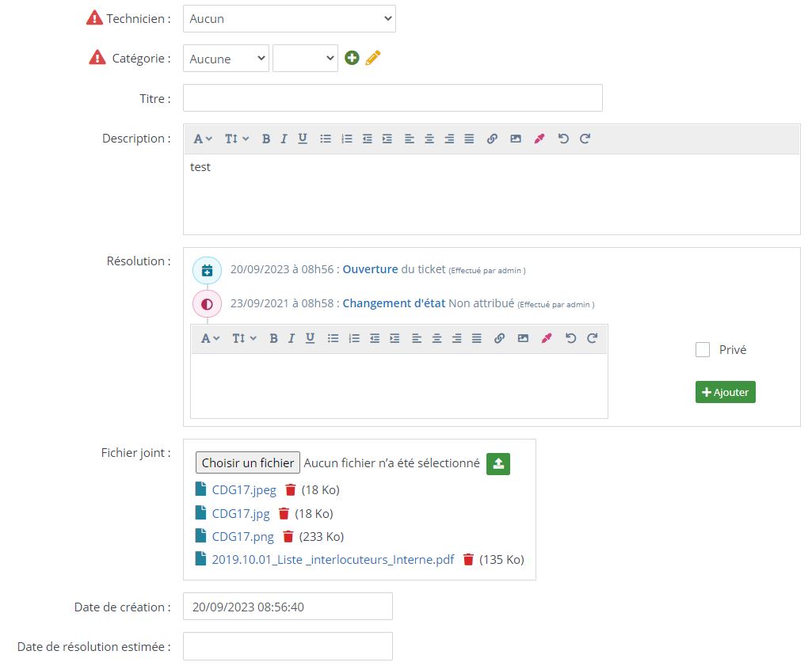The width and height of the screenshot is (812, 666).
Task: Delete the interlocuteurs PDF attachment
Action: [x=468, y=559]
